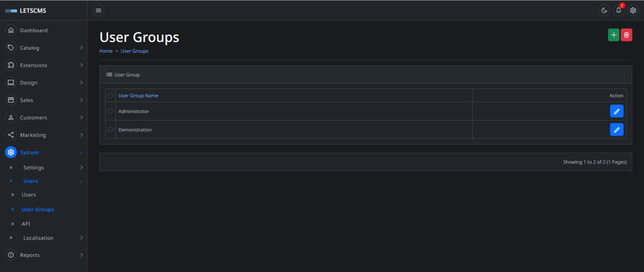The image size is (644, 272).
Task: Click the red delete trash icon
Action: [626, 35]
